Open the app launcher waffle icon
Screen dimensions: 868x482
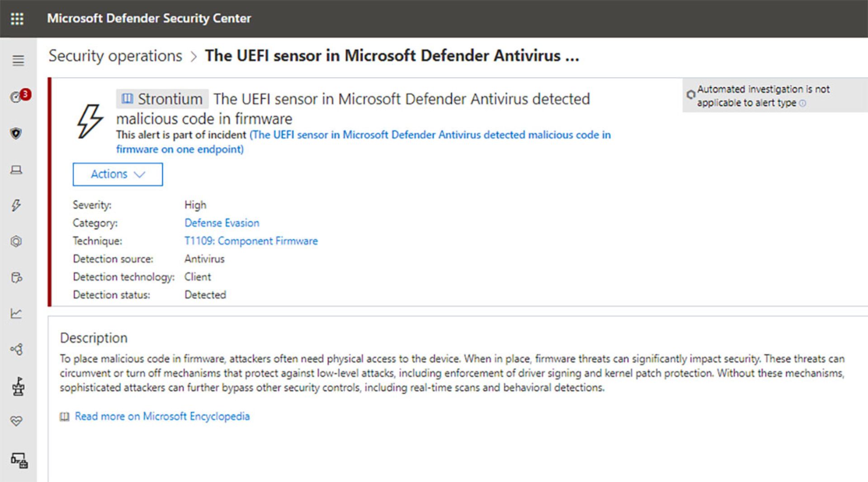[17, 19]
